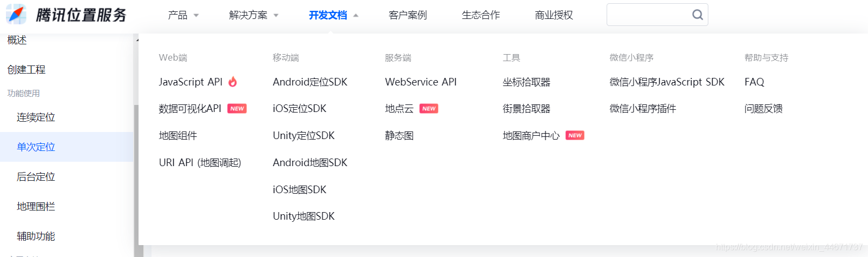Open the URI API (地图调起) link
The height and width of the screenshot is (257, 868).
[x=200, y=162]
